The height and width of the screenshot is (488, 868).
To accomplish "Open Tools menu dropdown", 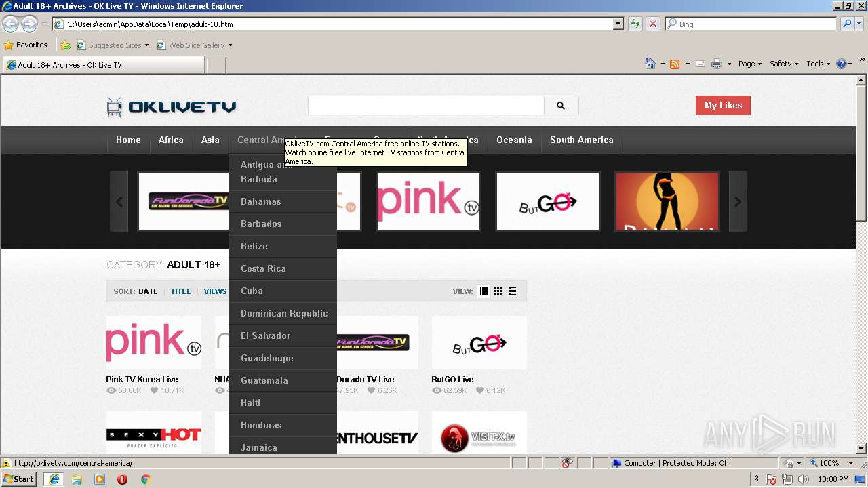I will 818,64.
